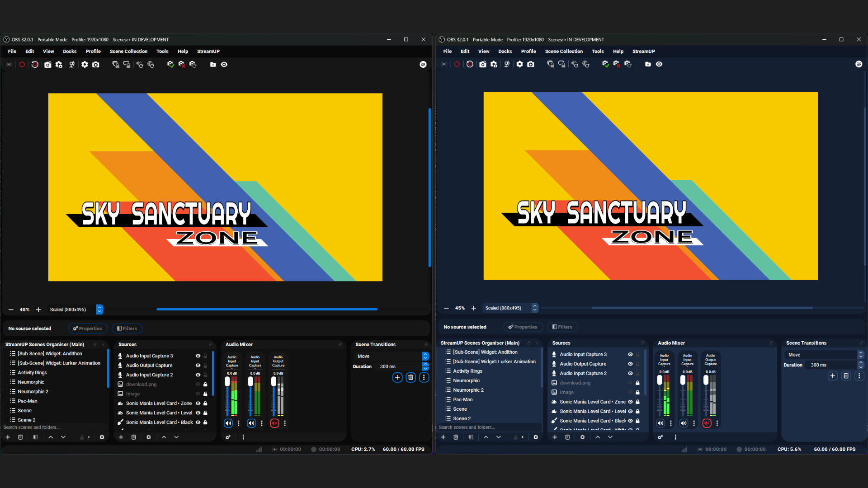868x488 pixels.
Task: Delete selected scene in left window's Scenes Organiser
Action: tap(20, 437)
